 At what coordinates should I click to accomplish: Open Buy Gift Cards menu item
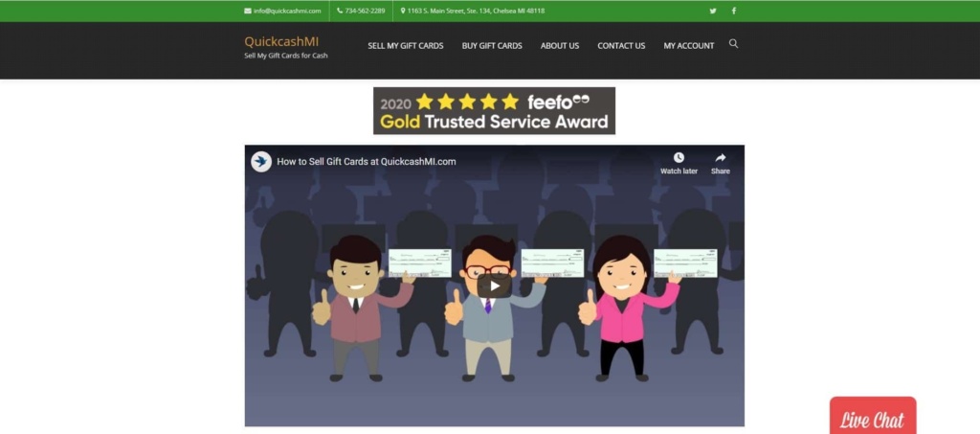[x=492, y=46]
